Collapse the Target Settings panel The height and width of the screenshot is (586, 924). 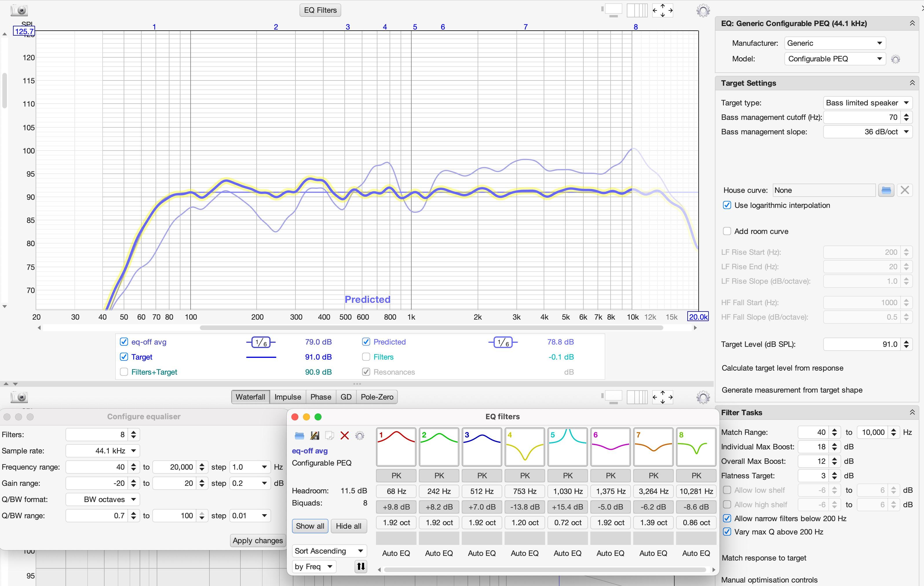click(912, 83)
